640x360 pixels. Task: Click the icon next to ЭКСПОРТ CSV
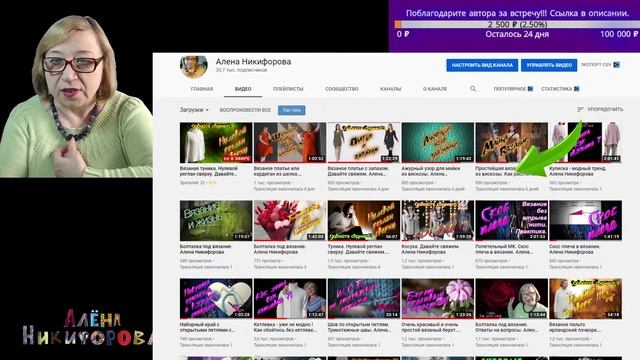pyautogui.click(x=616, y=65)
